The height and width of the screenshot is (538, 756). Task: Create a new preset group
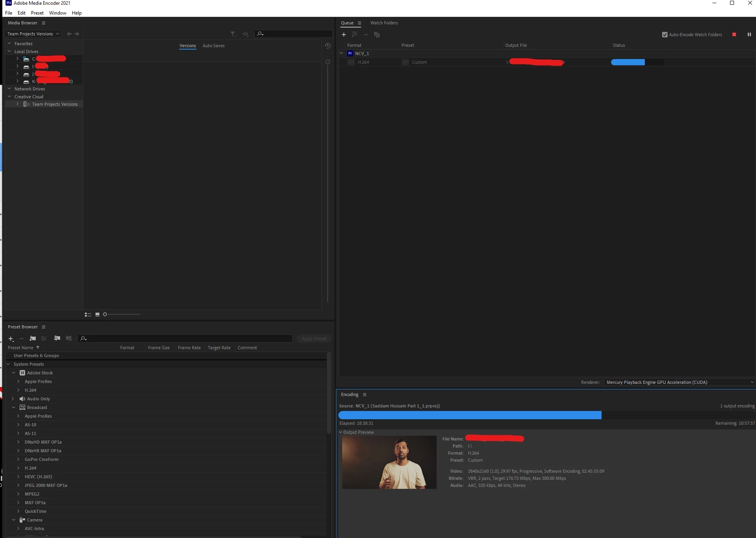point(33,339)
